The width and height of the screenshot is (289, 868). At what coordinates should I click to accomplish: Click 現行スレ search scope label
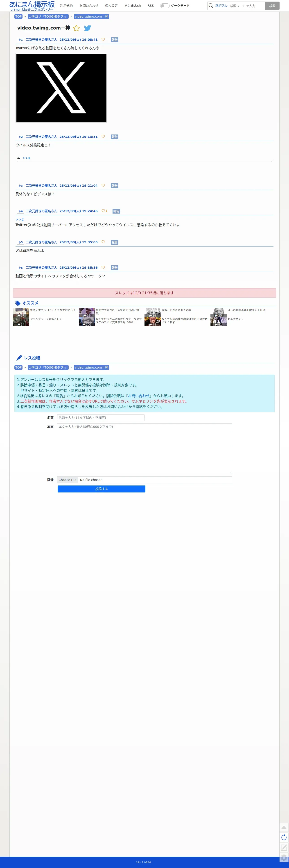point(222,6)
